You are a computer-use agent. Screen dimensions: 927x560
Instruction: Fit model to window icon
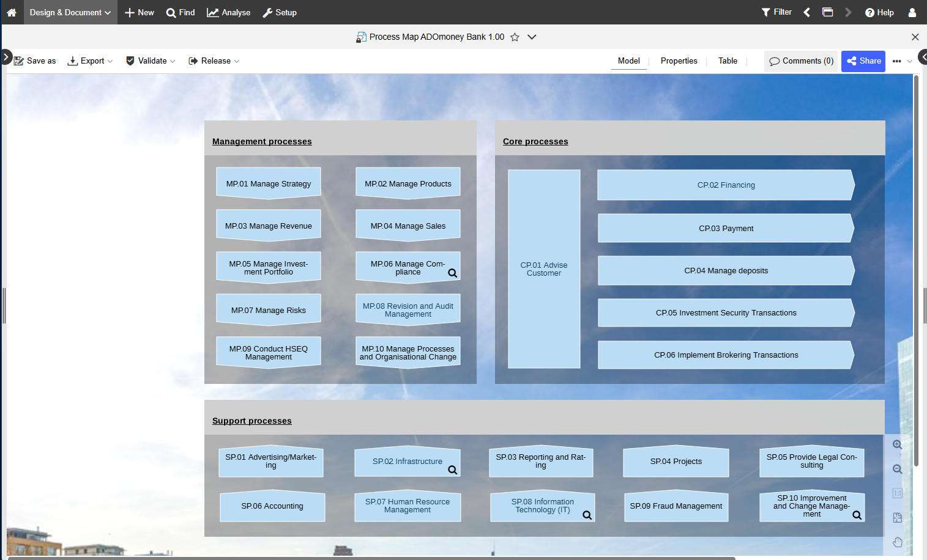click(x=897, y=518)
